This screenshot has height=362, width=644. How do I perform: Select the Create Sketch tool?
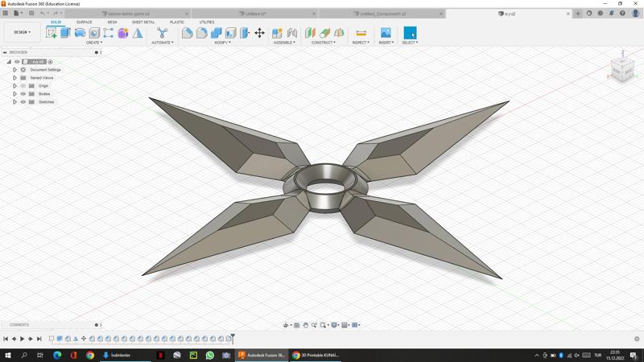[x=52, y=33]
